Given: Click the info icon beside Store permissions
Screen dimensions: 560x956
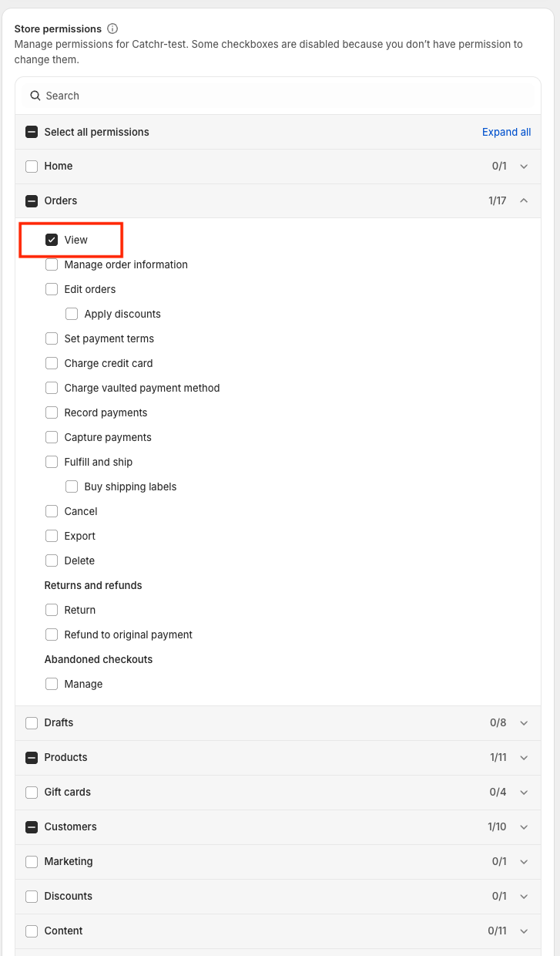Looking at the screenshot, I should click(112, 29).
